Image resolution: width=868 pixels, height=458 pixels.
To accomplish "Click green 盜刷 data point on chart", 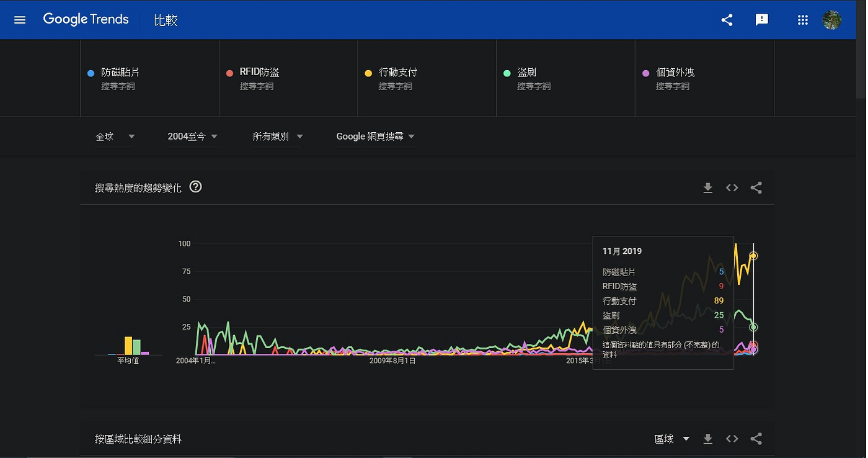I will (753, 327).
